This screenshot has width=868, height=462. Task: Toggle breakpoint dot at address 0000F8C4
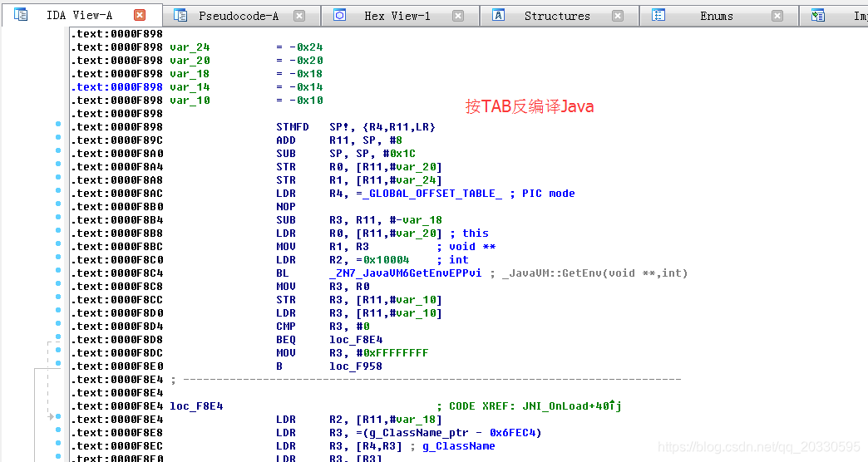pyautogui.click(x=58, y=270)
